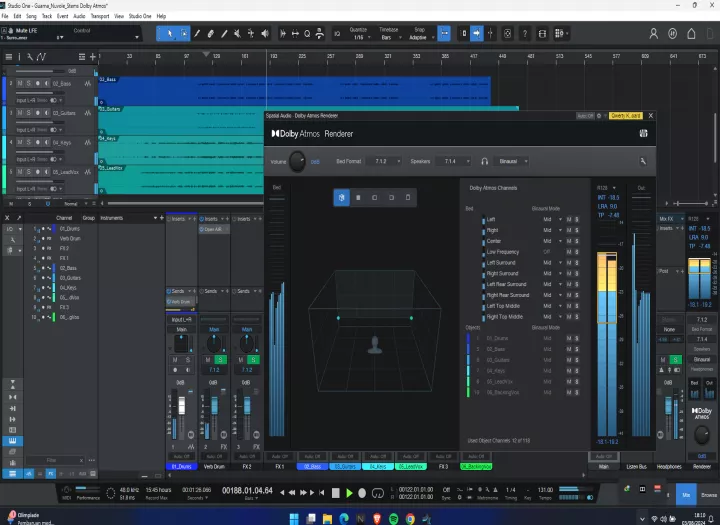Click Auto Off in Renderer title bar
720x525 pixels.
(585, 116)
